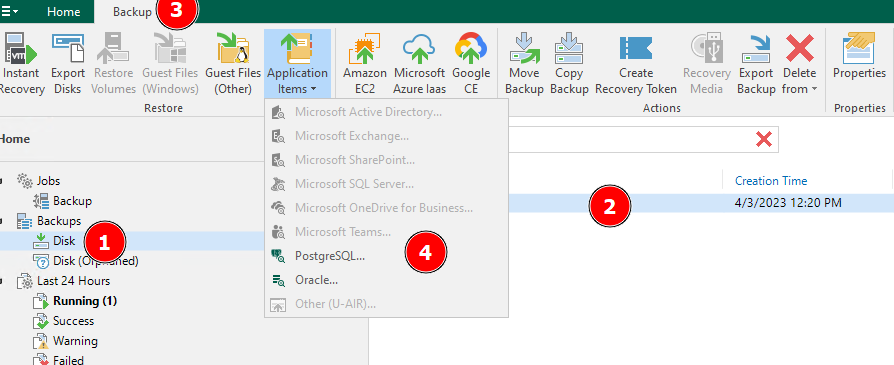This screenshot has width=894, height=365.
Task: Click the Move Backup icon
Action: click(x=524, y=64)
